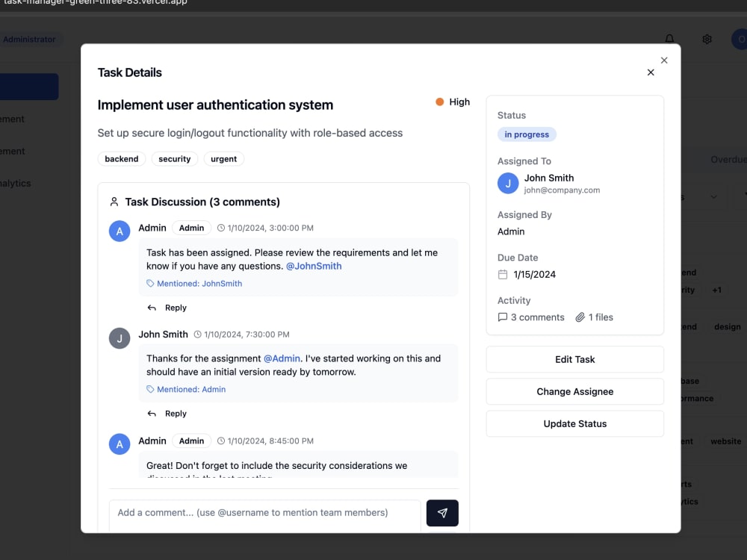Click Update Status button
Screen dimensions: 747x560
coord(575,424)
